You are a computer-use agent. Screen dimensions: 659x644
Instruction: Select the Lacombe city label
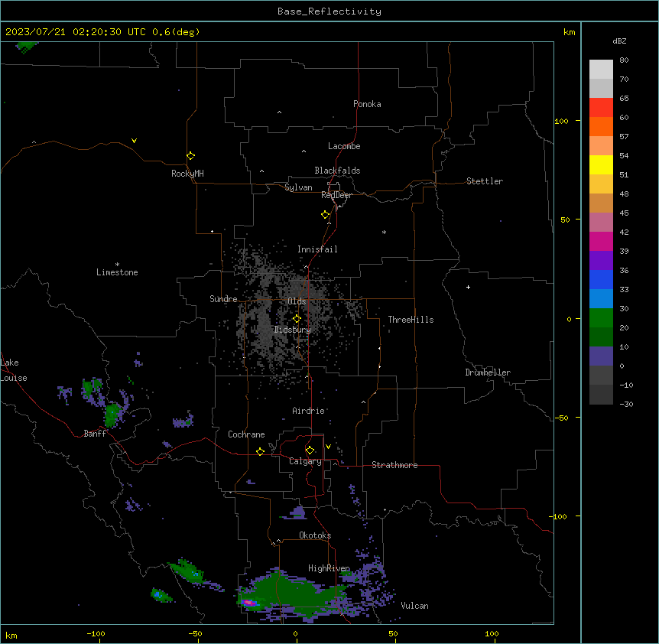(x=344, y=146)
